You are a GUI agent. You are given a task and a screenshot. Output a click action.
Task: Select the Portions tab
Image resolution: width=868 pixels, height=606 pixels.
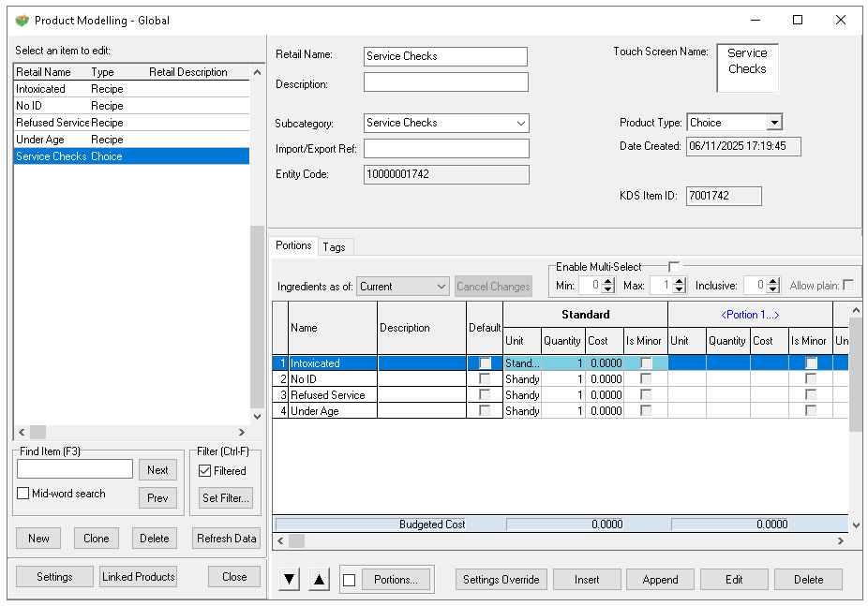(293, 245)
